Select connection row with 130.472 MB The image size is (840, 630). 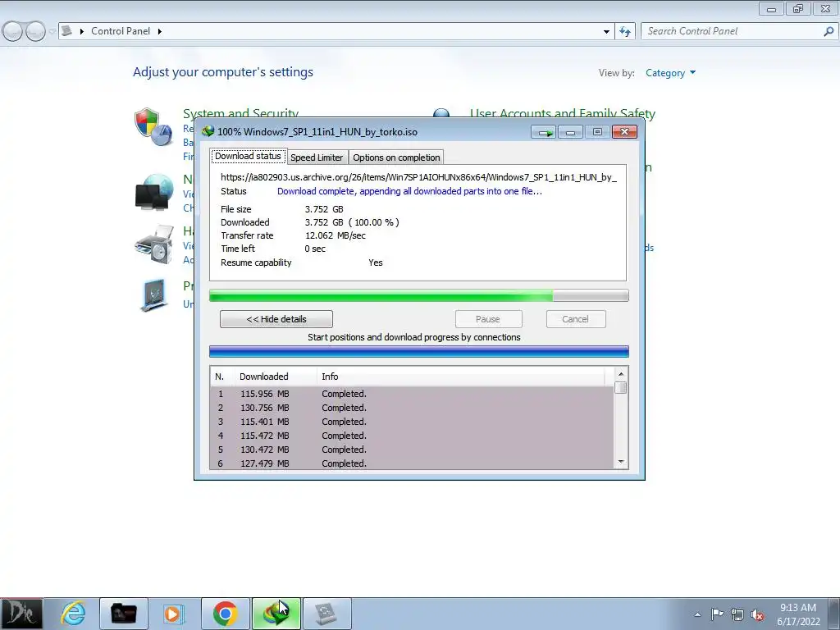413,450
